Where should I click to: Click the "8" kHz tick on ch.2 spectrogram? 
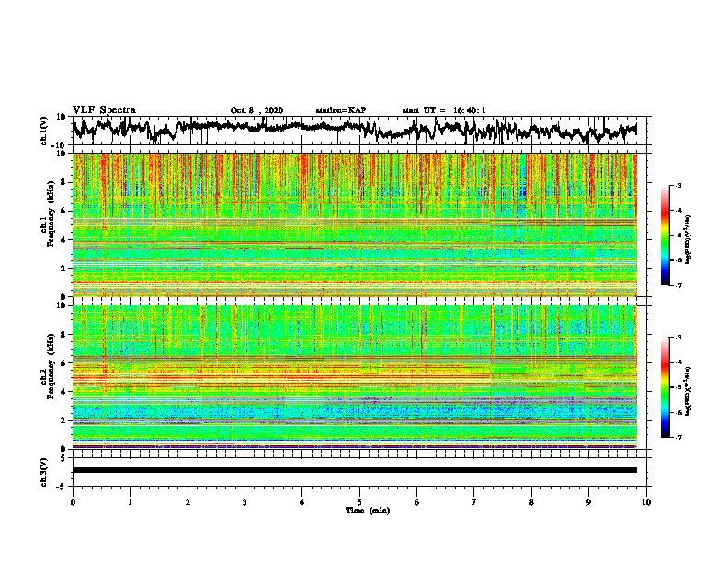click(x=63, y=335)
